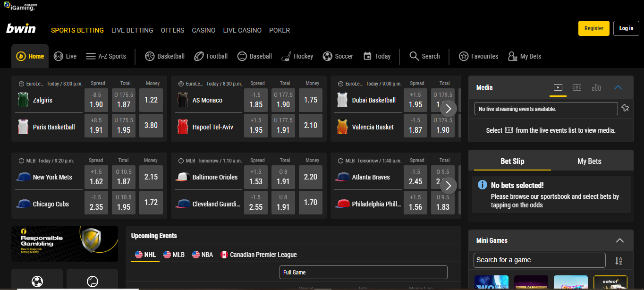This screenshot has width=644, height=290.
Task: Select NBA upcoming events tab
Action: [203, 255]
